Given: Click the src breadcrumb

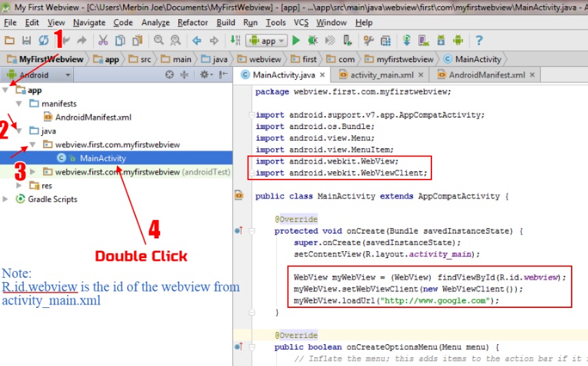Looking at the screenshot, I should [139, 59].
